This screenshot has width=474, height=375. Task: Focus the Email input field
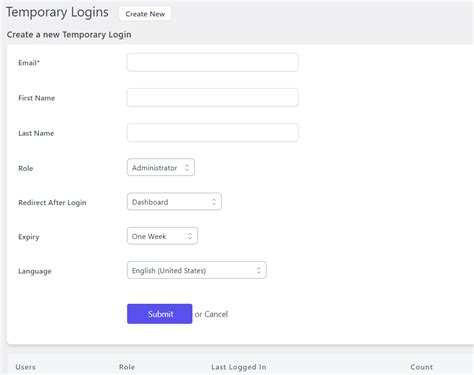coord(213,62)
